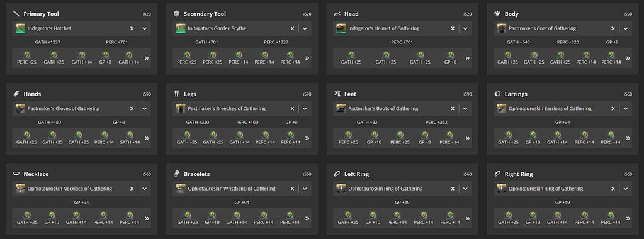Open the Feet item dropdown chevron

coord(465,108)
